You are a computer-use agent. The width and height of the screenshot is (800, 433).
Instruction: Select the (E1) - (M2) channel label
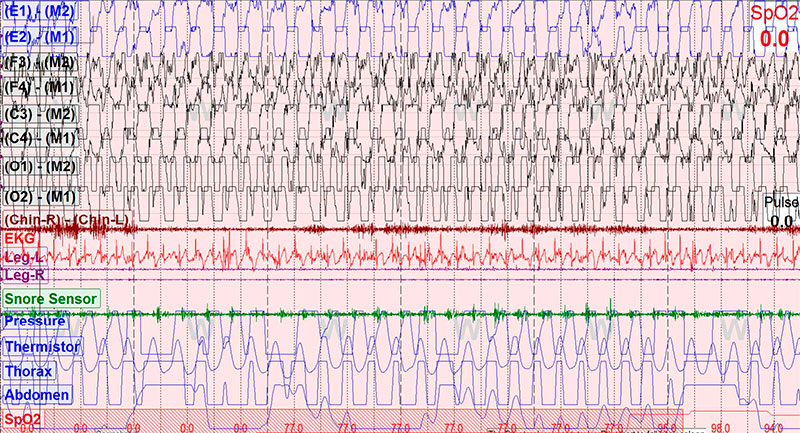coord(41,11)
